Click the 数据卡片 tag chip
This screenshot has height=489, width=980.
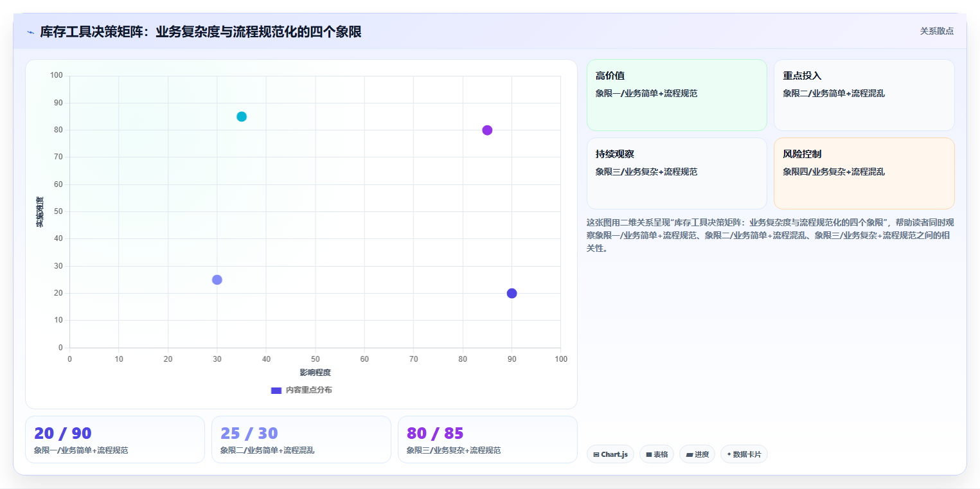pos(744,454)
